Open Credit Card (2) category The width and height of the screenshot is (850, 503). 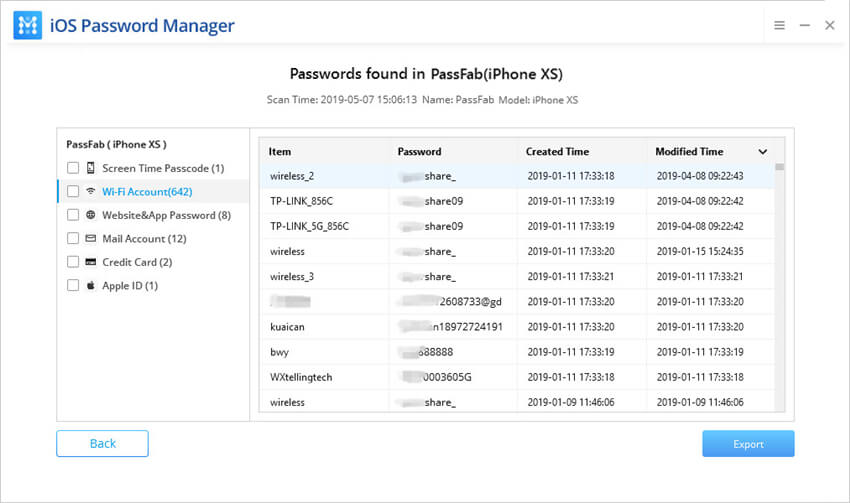(137, 262)
